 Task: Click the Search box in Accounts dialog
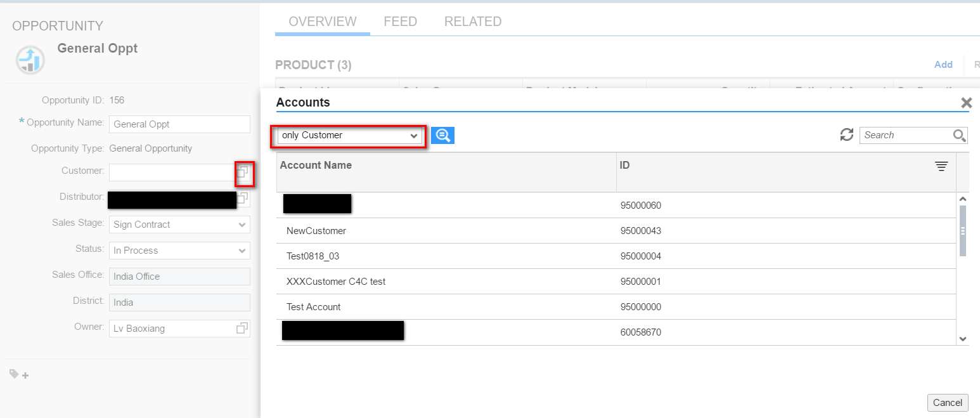(x=906, y=135)
